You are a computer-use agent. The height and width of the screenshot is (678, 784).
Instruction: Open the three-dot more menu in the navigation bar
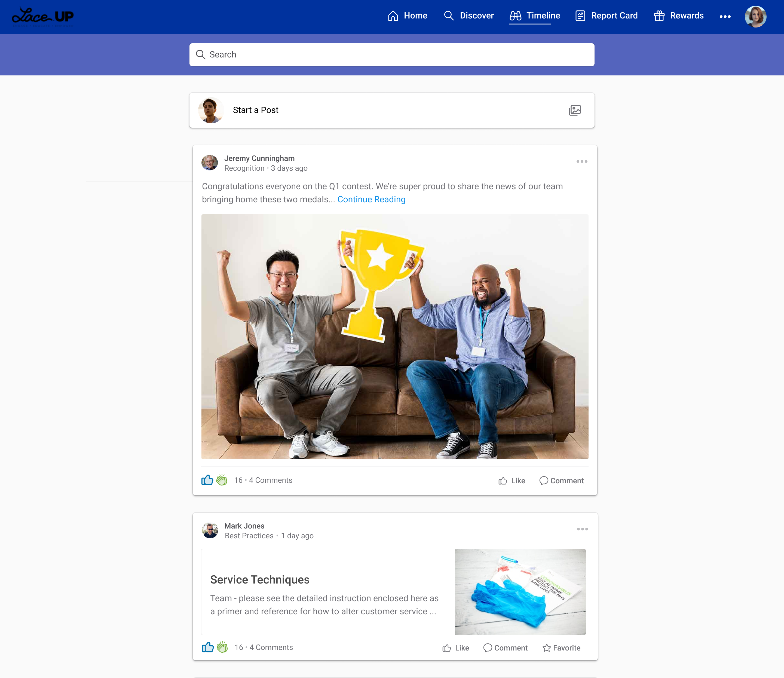(x=725, y=16)
